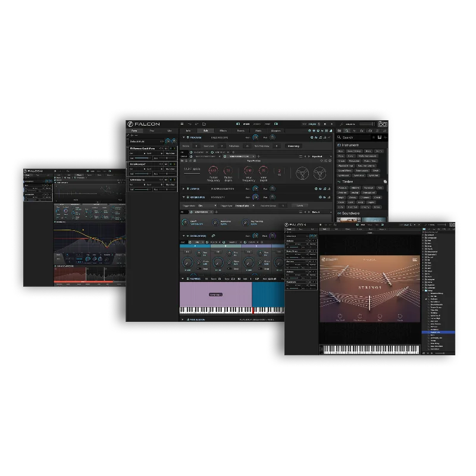Click the UVI logo in center Falcon window

(383, 124)
